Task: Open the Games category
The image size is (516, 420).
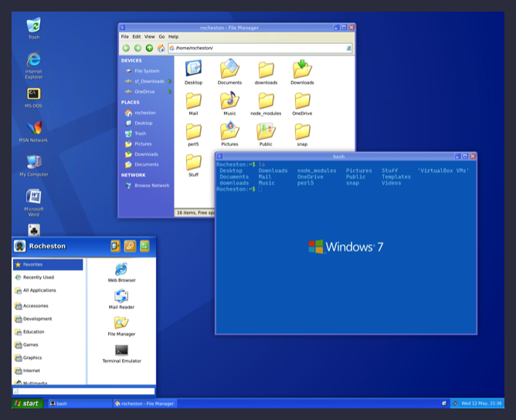Action: (x=48, y=344)
